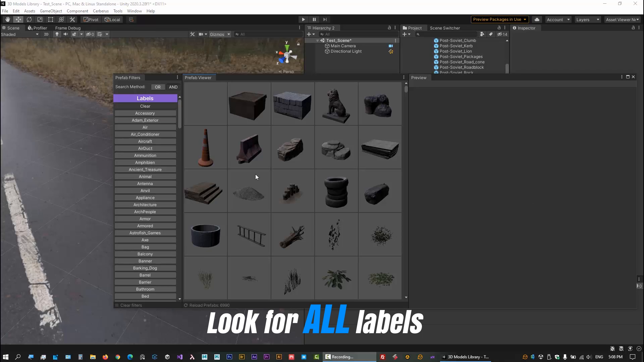Toggle hidden packages visibility in Project
Image resolution: width=644 pixels, height=362 pixels.
click(x=502, y=34)
